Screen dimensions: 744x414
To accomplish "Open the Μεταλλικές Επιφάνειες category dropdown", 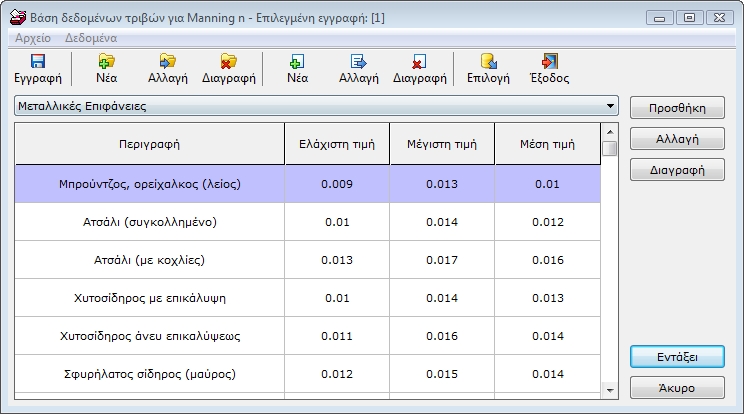I will click(x=611, y=105).
